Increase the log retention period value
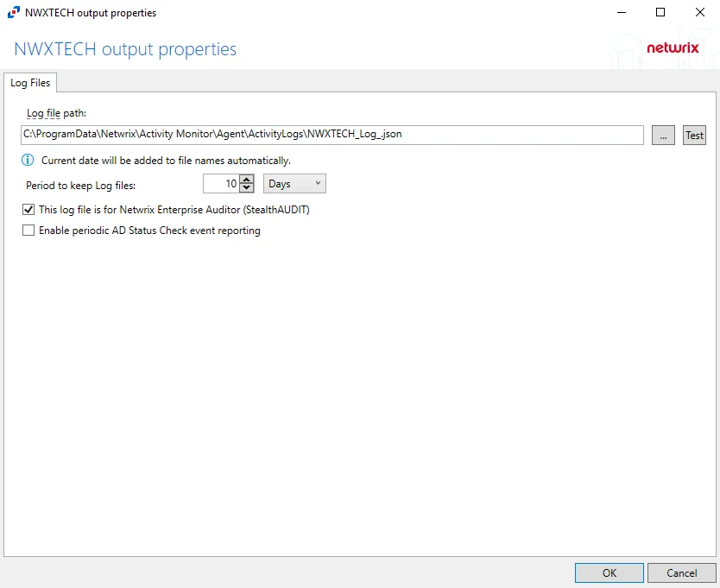Screen dimensions: 720x588 click(x=247, y=179)
